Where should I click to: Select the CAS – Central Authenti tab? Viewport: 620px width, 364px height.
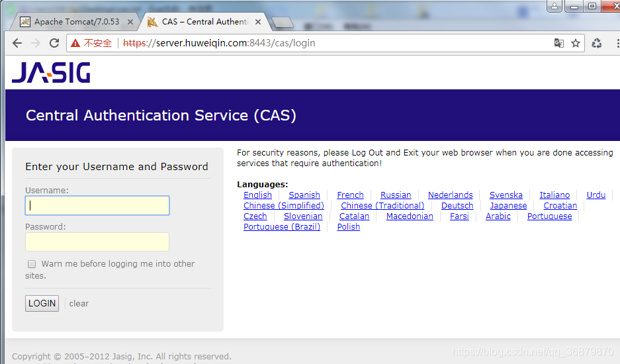pyautogui.click(x=205, y=22)
